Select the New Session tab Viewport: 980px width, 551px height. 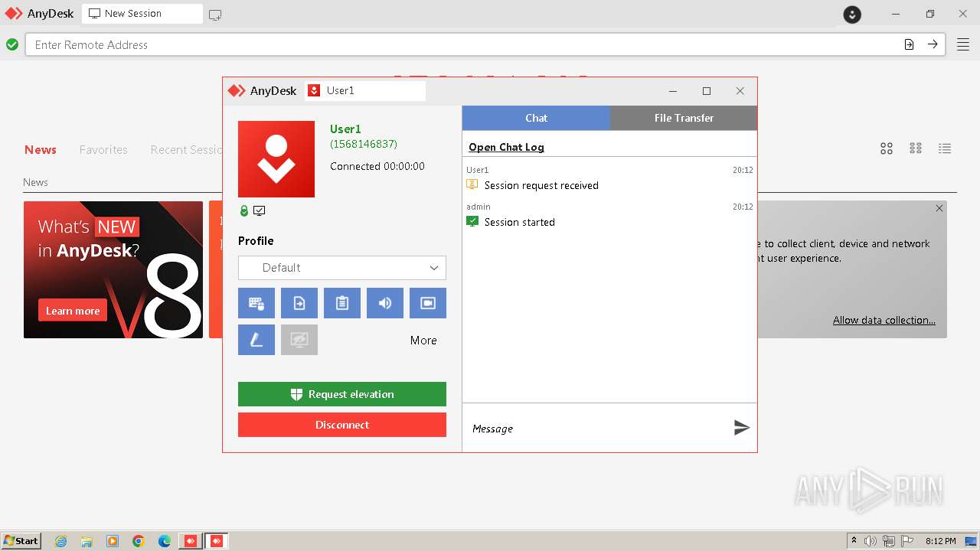click(x=142, y=14)
